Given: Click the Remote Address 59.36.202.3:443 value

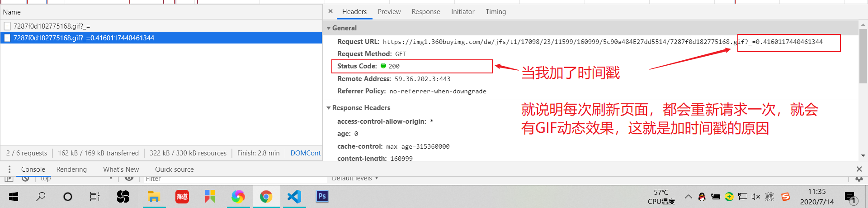Looking at the screenshot, I should [422, 79].
